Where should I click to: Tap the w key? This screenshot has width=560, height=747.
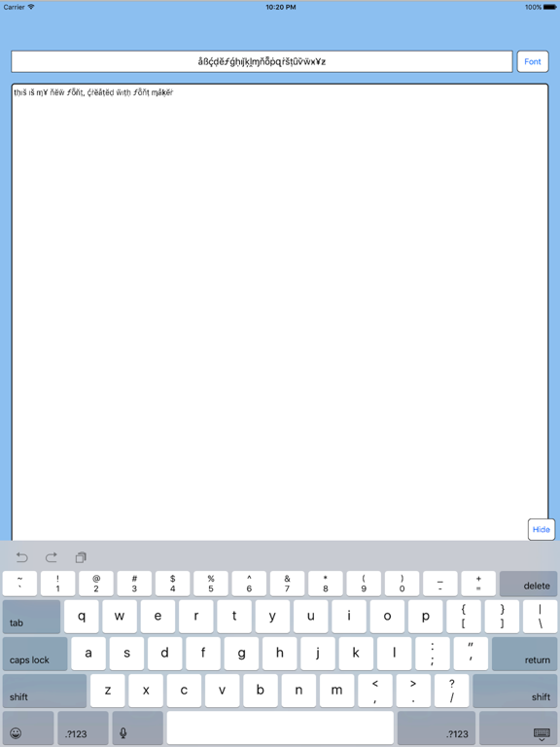120,617
